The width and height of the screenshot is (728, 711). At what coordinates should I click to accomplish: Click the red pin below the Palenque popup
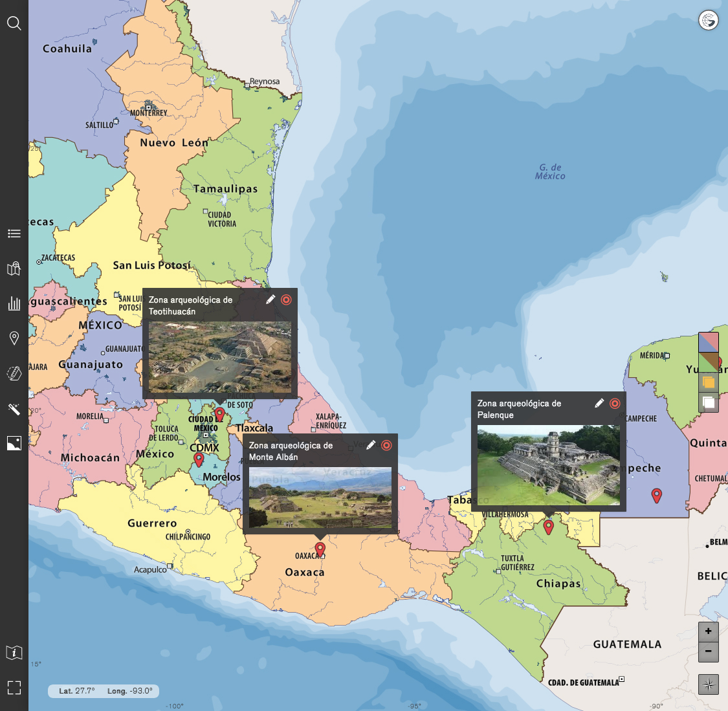(x=548, y=527)
